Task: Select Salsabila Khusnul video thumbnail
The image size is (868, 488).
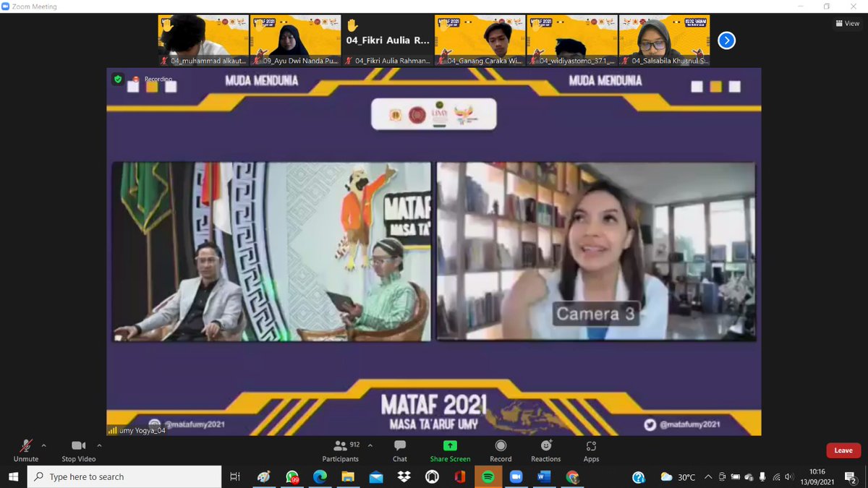Action: [x=664, y=40]
